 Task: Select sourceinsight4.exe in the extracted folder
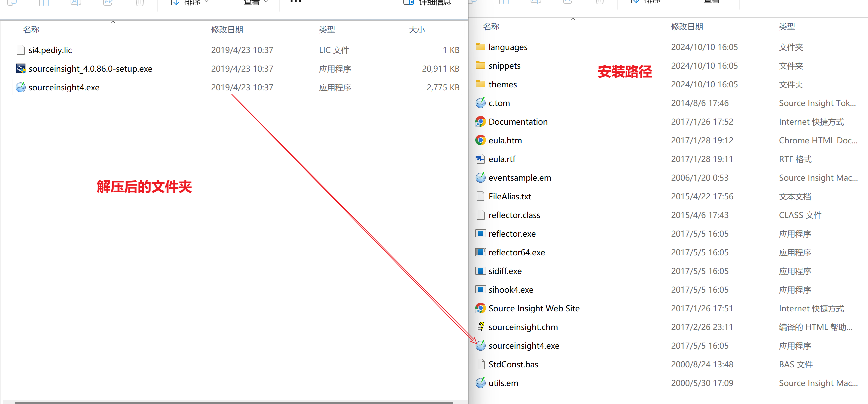click(64, 87)
